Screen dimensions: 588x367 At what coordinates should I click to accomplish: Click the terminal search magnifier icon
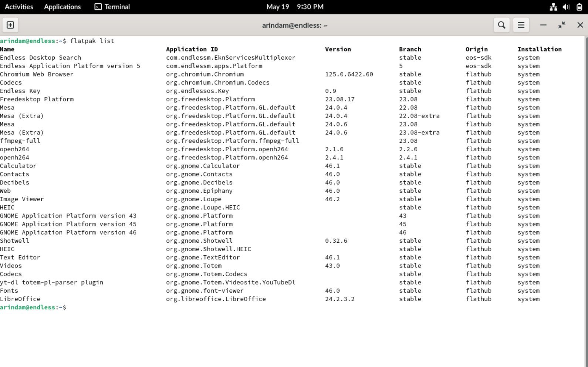click(501, 25)
